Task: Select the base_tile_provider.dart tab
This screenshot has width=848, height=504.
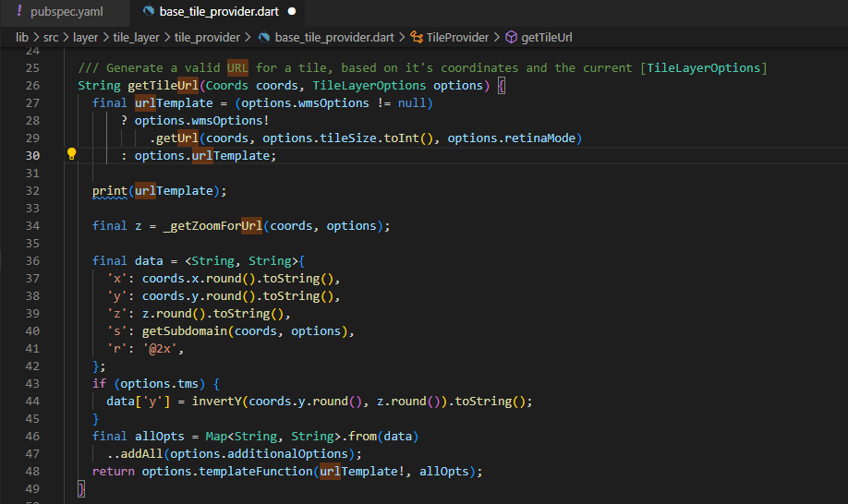Action: (219, 12)
